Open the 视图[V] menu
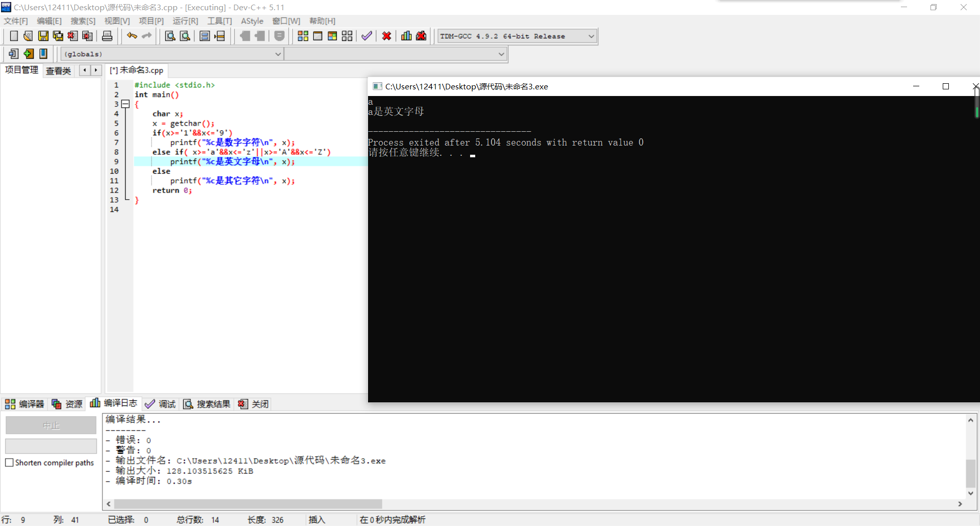The image size is (980, 526). tap(117, 21)
